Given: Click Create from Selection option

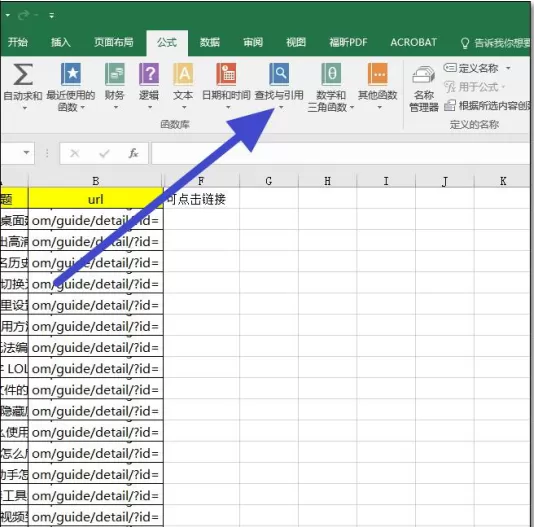Looking at the screenshot, I should [487, 106].
